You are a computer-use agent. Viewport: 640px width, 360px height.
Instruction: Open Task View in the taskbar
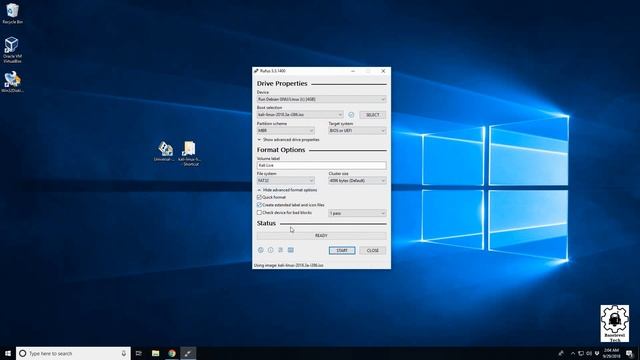139,353
